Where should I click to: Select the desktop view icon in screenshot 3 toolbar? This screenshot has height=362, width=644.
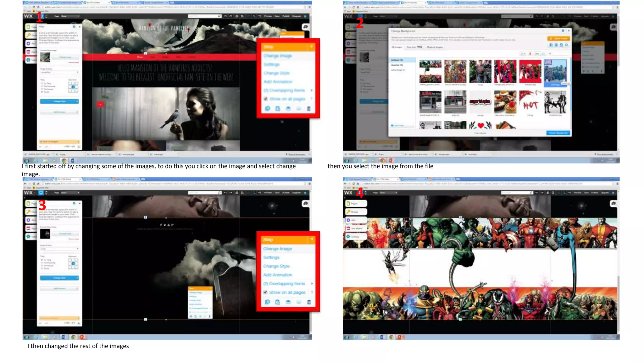pos(41,193)
